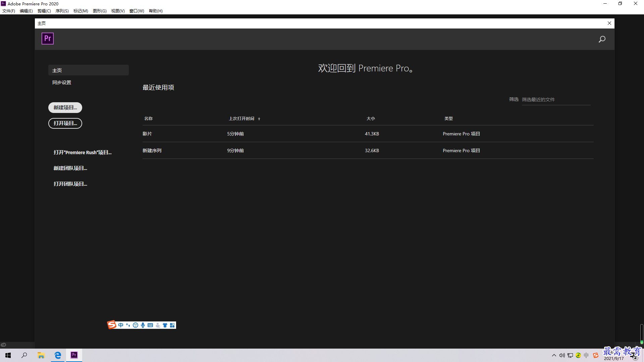
Task: Select the 同步设置 sidebar item
Action: [62, 82]
